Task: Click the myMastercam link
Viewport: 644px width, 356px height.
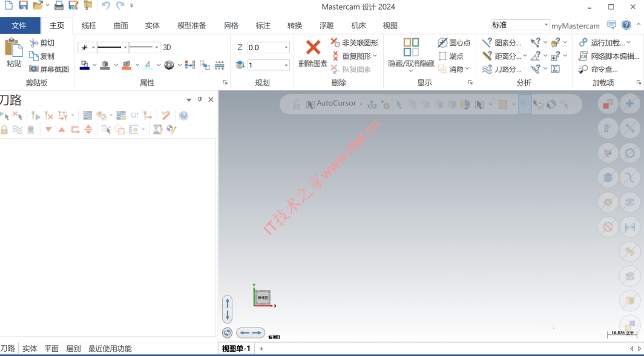Action: (576, 26)
